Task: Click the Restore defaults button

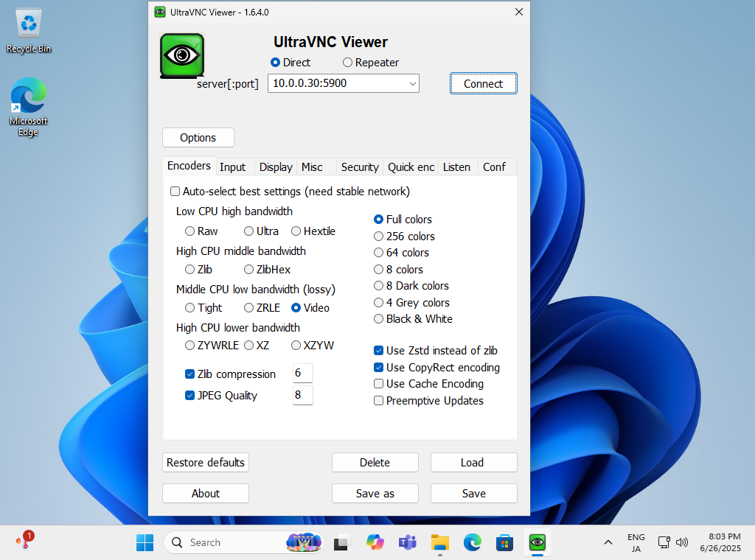Action: coord(205,463)
